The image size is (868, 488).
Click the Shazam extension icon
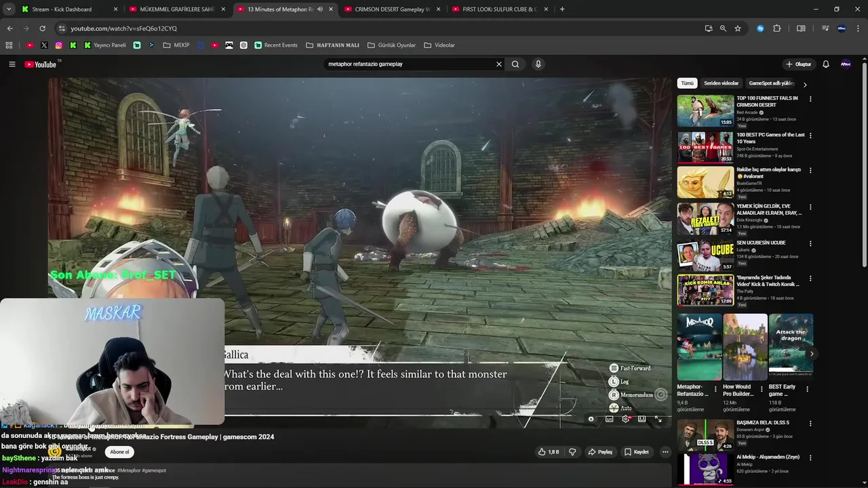(x=760, y=28)
